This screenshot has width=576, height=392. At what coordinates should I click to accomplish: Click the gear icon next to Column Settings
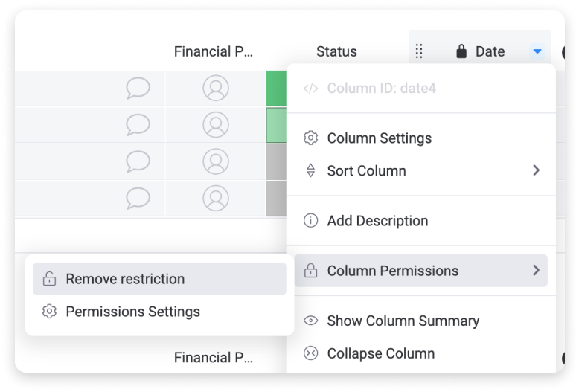point(310,138)
